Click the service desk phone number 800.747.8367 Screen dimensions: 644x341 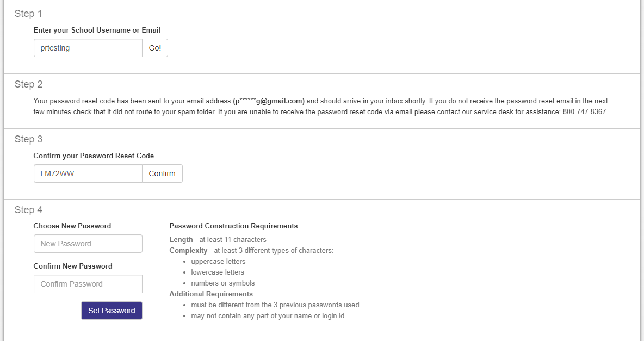(583, 111)
